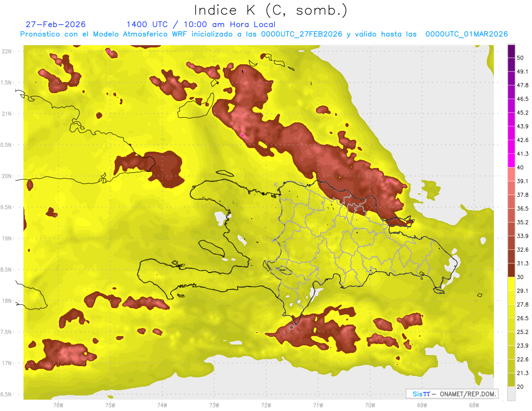Click the 26.5 color scale value
The image size is (532, 411).
523,318
